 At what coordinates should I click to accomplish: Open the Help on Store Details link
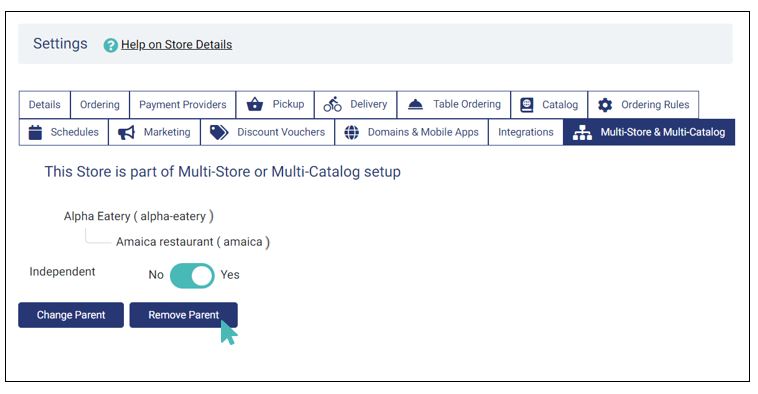(176, 44)
